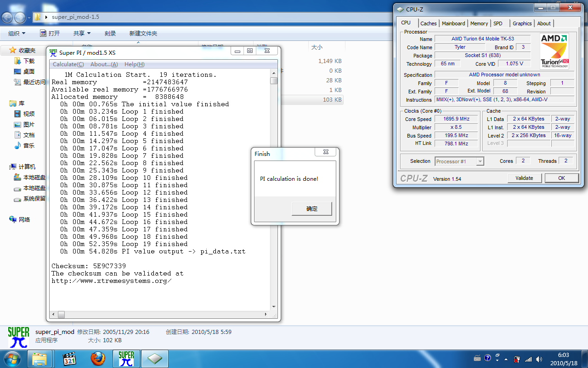Click the AMD Turion 64 X2 logo
This screenshot has width=588, height=368.
pyautogui.click(x=554, y=51)
